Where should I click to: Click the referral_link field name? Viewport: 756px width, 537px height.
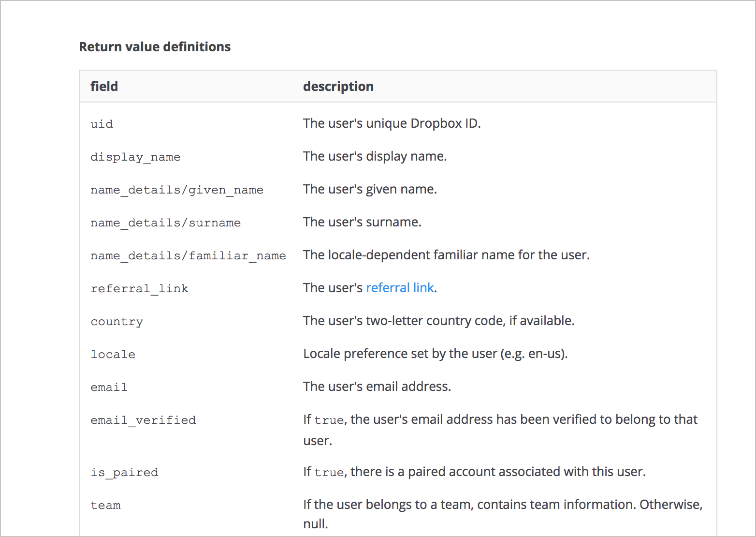pos(139,289)
